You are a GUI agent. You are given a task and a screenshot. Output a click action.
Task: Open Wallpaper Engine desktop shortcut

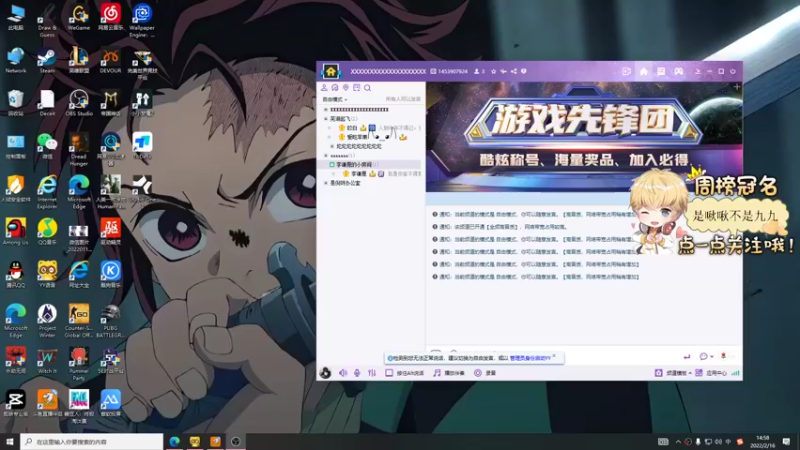142,20
